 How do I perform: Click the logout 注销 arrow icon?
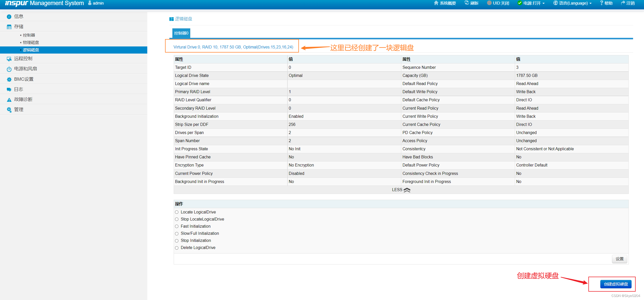coord(623,3)
